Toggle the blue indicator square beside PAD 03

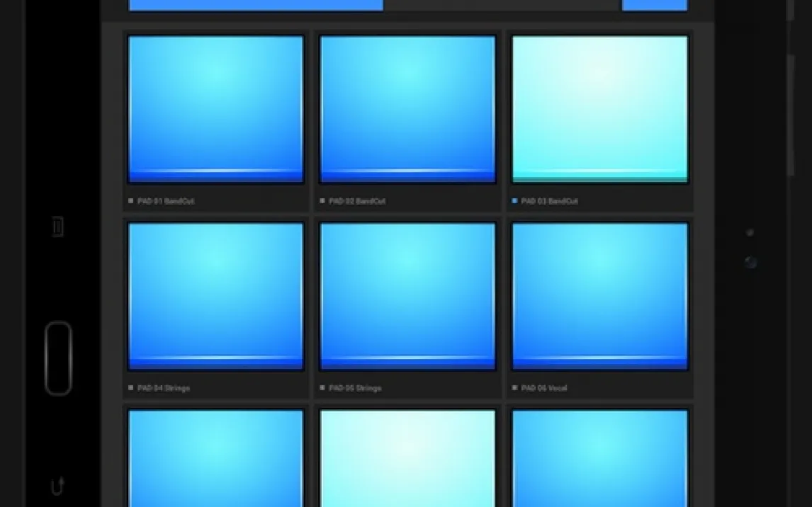(514, 201)
